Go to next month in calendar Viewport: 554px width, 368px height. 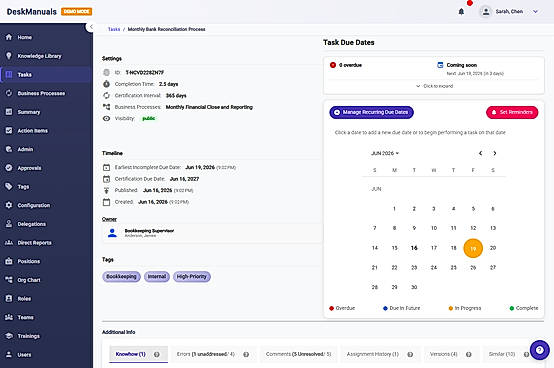pos(495,153)
